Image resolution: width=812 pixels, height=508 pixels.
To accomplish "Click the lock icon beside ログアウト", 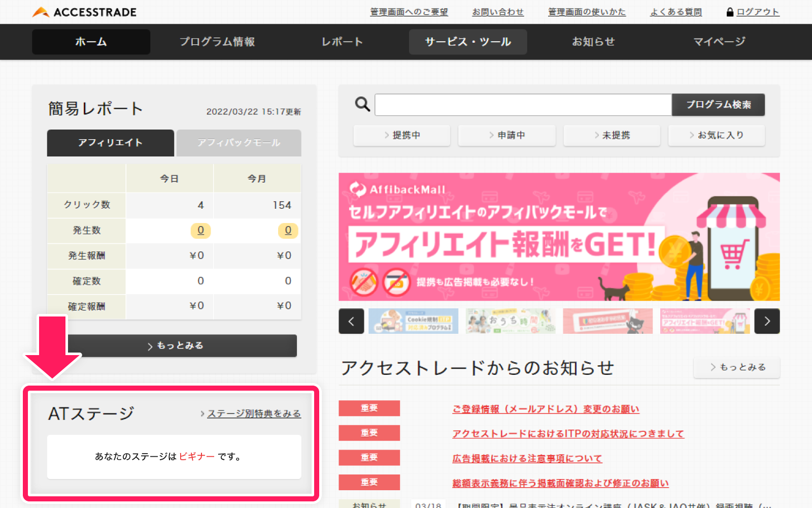I will coord(730,12).
